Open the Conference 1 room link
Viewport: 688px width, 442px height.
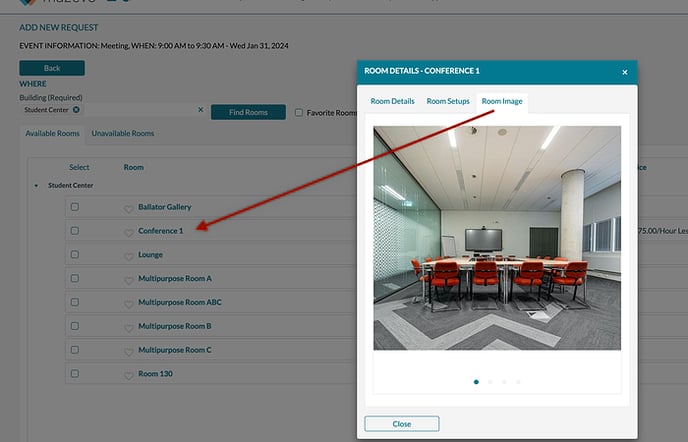tap(161, 230)
